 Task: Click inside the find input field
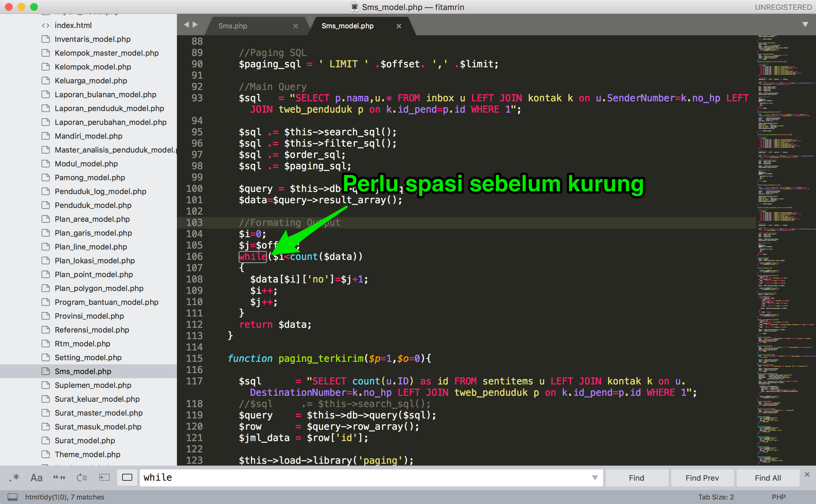(333, 477)
